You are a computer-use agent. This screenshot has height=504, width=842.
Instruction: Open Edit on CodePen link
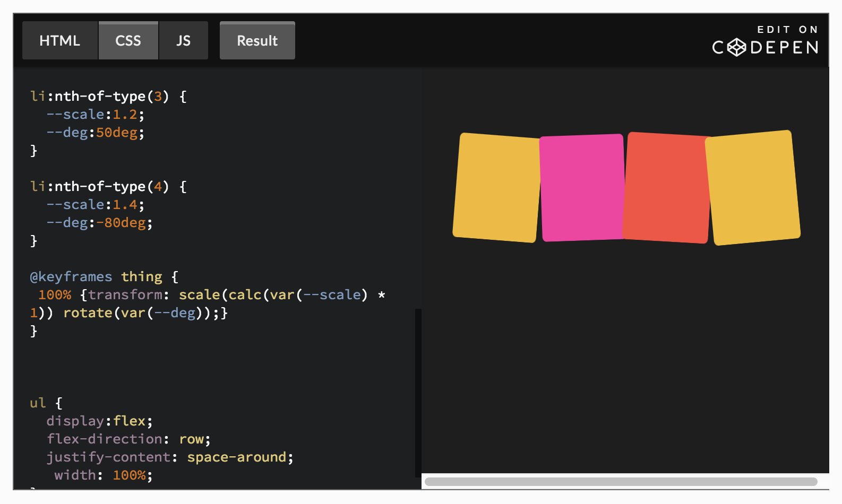click(765, 40)
